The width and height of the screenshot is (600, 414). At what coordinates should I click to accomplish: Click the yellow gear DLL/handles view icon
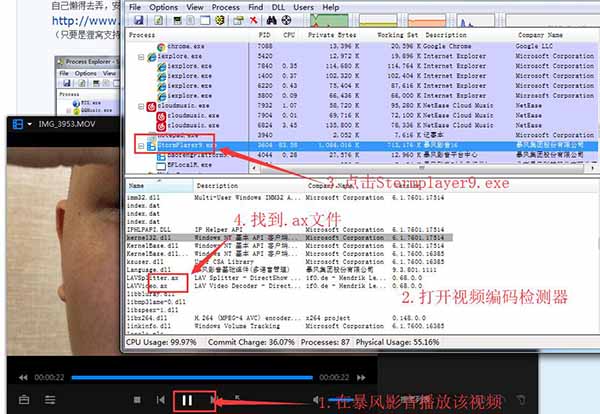(x=220, y=20)
